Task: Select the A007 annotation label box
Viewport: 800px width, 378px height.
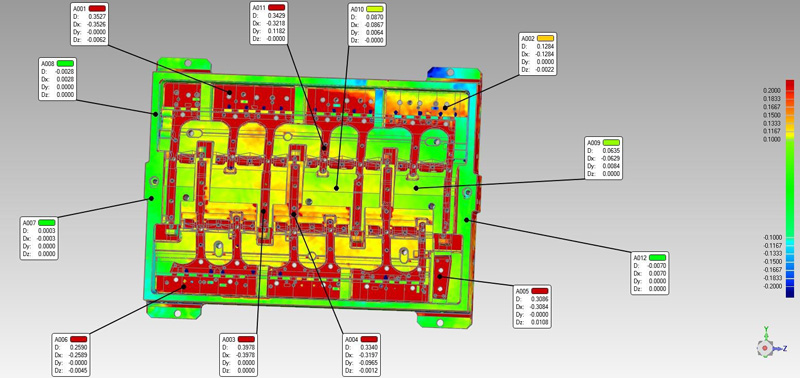Action: click(x=39, y=238)
